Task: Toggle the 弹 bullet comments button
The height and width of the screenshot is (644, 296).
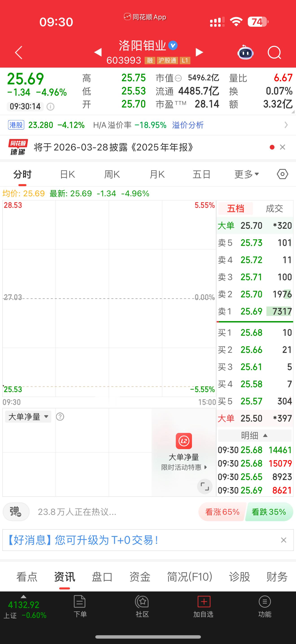Action: [x=16, y=512]
